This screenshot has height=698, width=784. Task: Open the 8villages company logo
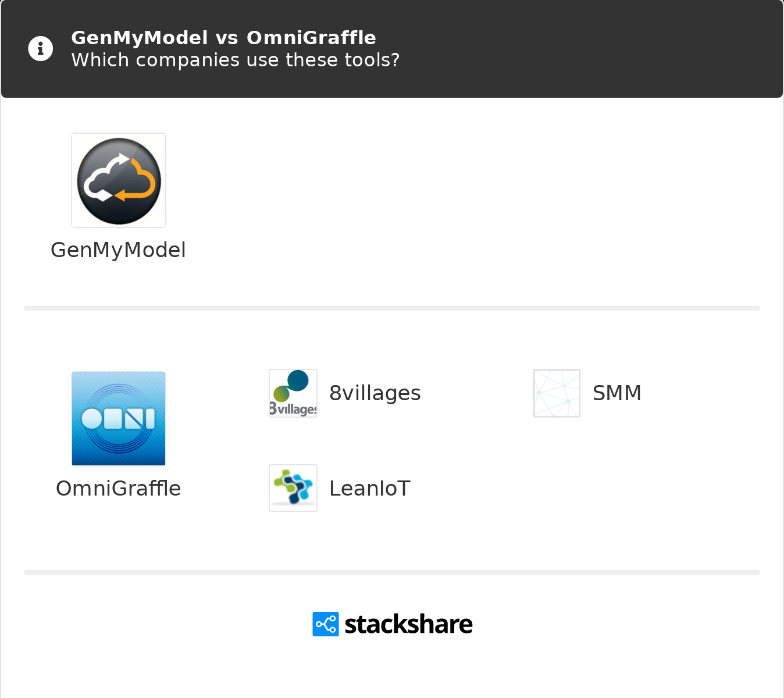(x=293, y=393)
